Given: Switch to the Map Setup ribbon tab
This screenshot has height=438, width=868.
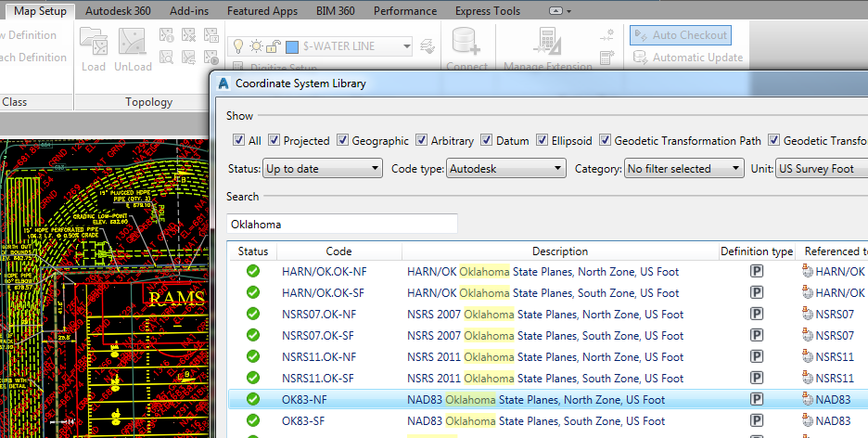Looking at the screenshot, I should [40, 11].
